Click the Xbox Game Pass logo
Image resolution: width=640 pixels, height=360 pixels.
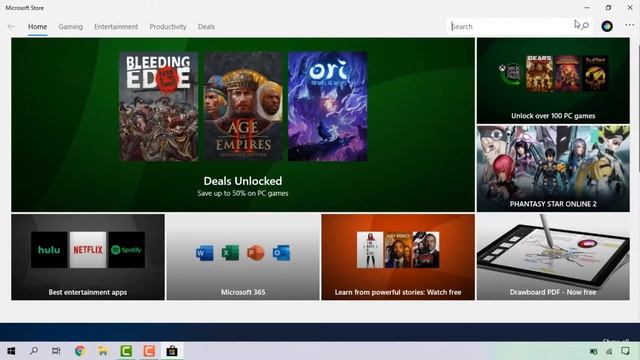[x=509, y=73]
